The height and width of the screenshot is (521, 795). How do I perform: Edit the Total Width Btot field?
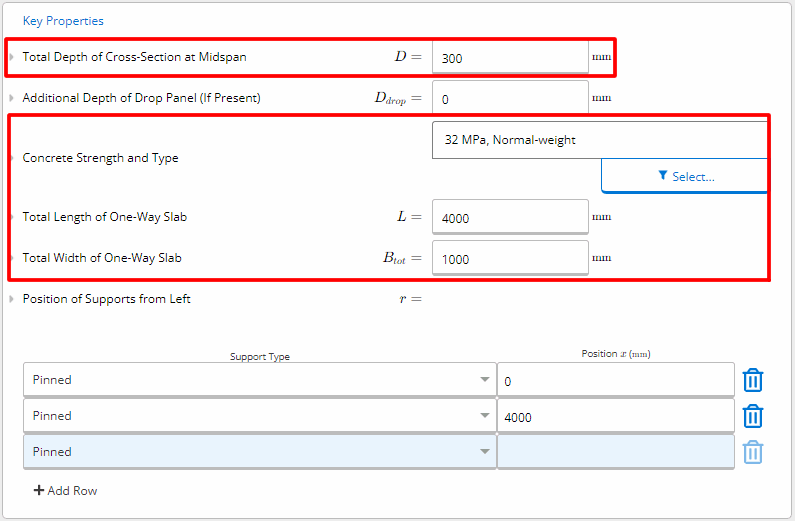510,258
